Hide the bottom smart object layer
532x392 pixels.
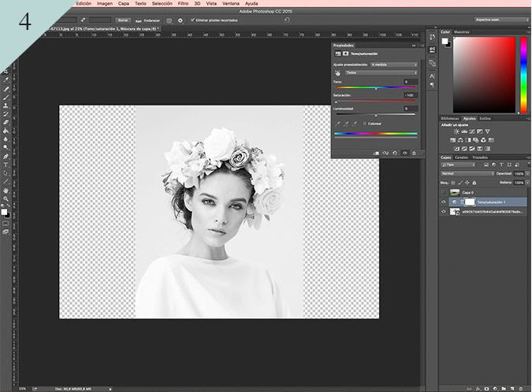(443, 212)
